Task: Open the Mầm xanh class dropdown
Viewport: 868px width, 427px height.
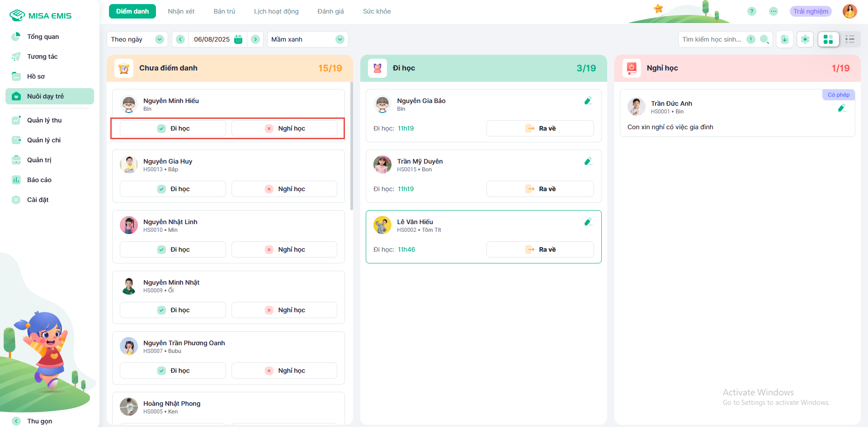Action: tap(308, 39)
